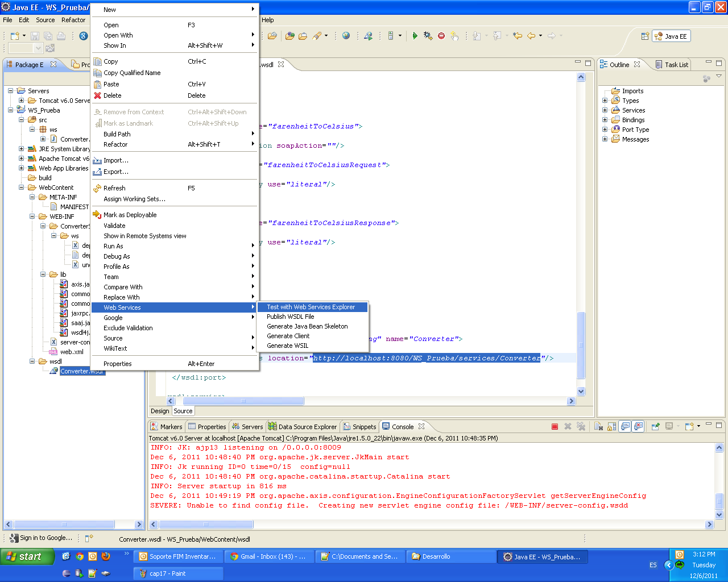Toggle Show Console When Standard Out Changes
728x582 pixels.
[625, 426]
